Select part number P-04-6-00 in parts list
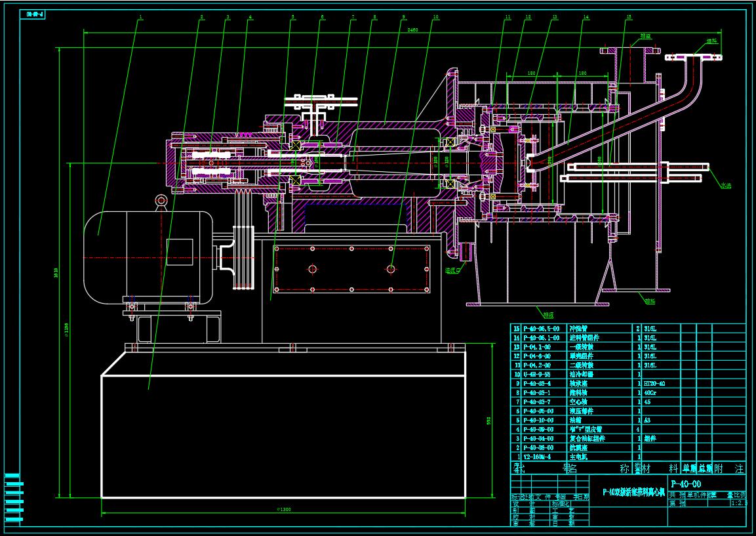756x536 pixels. pos(537,356)
